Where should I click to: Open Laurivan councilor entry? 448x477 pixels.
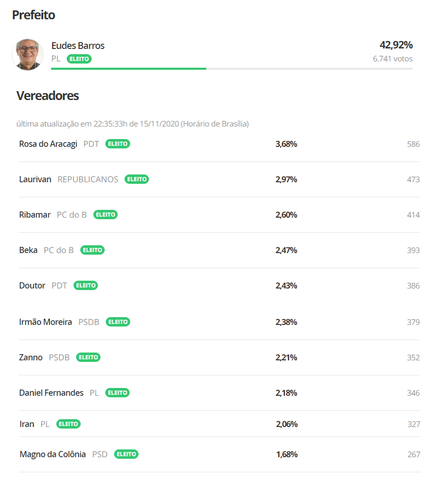point(35,179)
